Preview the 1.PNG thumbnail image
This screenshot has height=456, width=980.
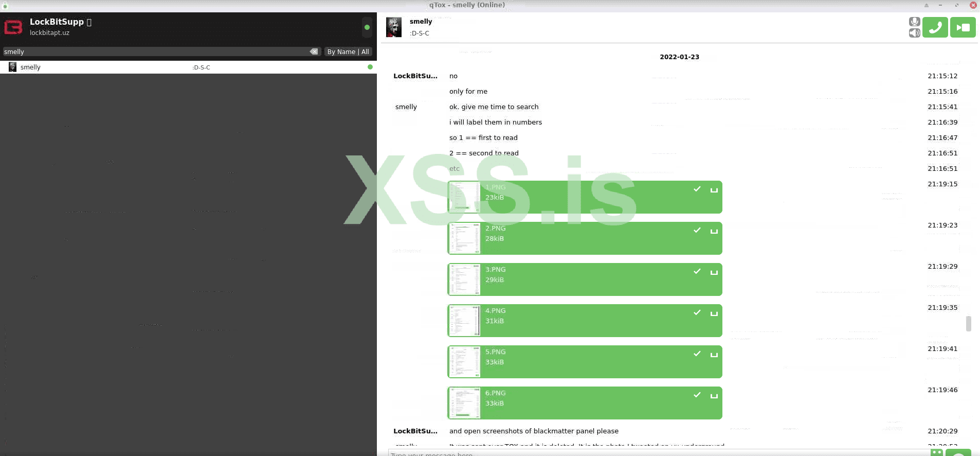click(464, 197)
